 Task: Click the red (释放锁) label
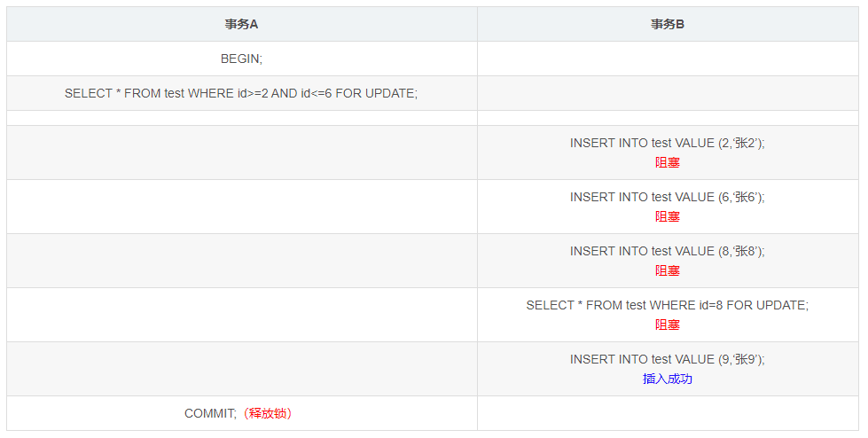268,414
